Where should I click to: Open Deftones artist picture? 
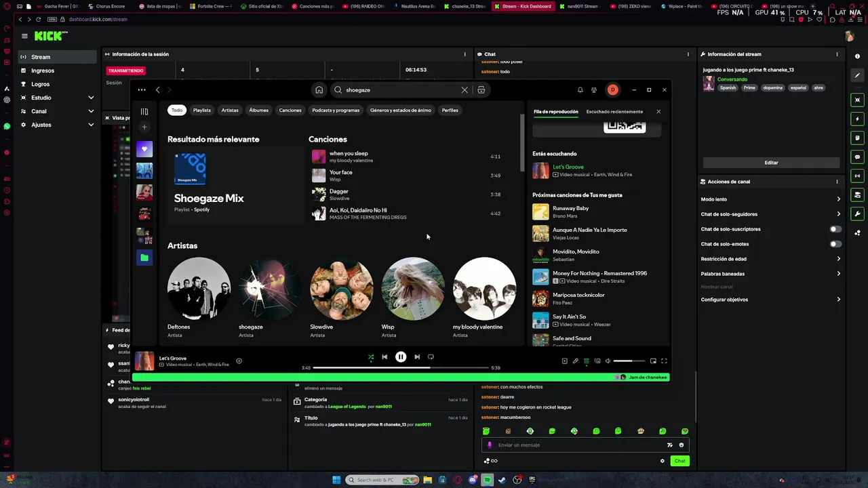click(x=199, y=289)
